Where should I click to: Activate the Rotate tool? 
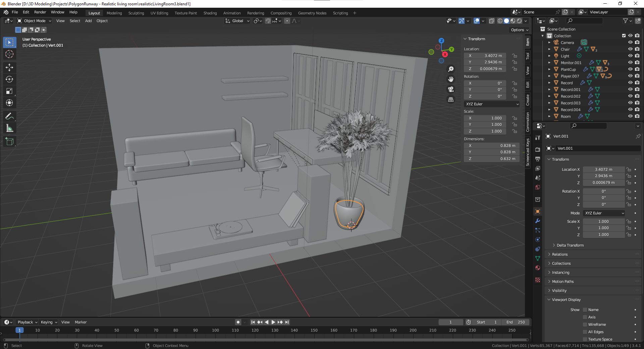pyautogui.click(x=9, y=80)
